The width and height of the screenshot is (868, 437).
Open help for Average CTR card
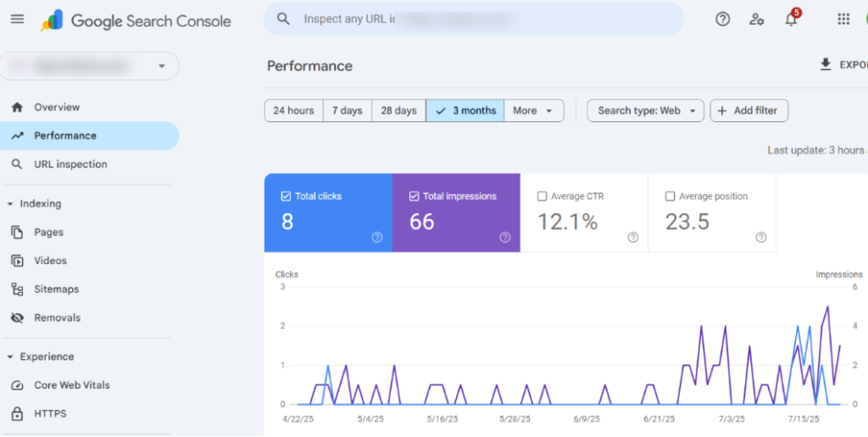click(632, 237)
